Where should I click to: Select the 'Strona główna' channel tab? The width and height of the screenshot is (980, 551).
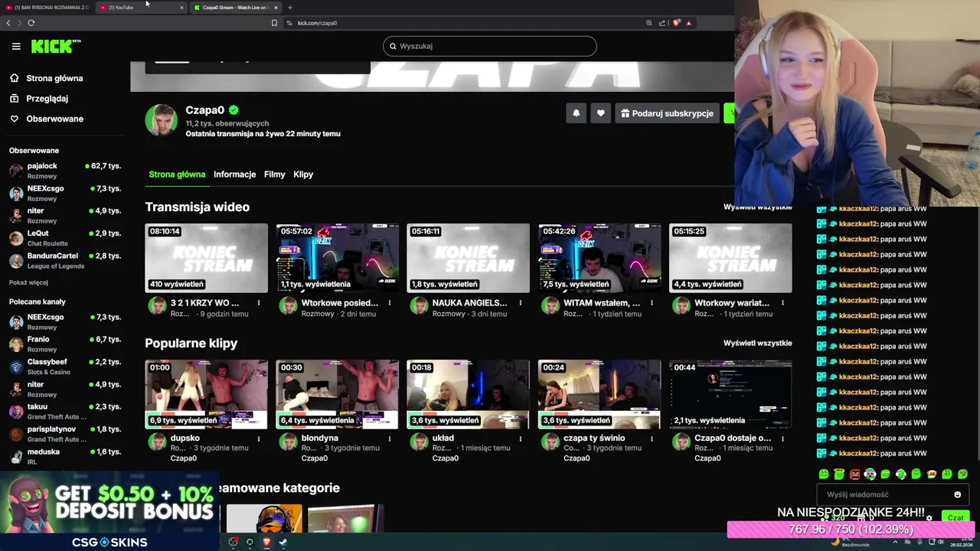click(177, 174)
